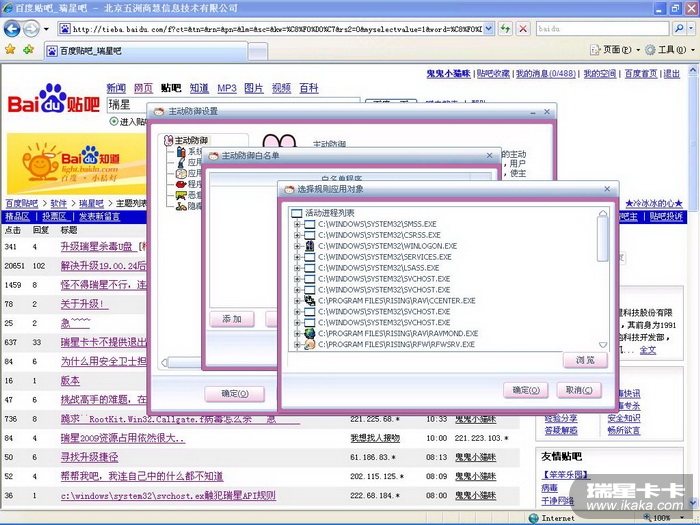Click the empty new tab button
This screenshot has height=525, width=700.
coord(258,51)
